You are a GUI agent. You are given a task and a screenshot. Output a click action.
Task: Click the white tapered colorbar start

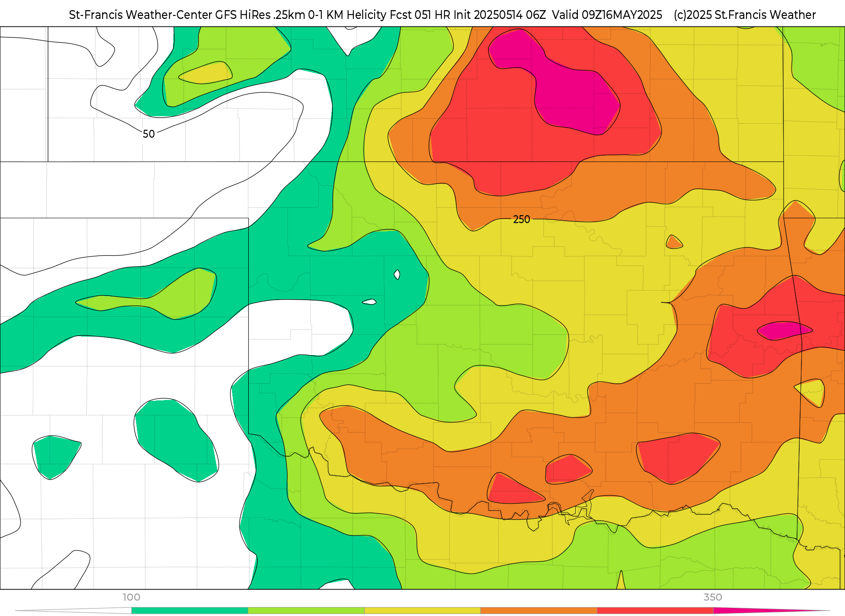coord(73,611)
